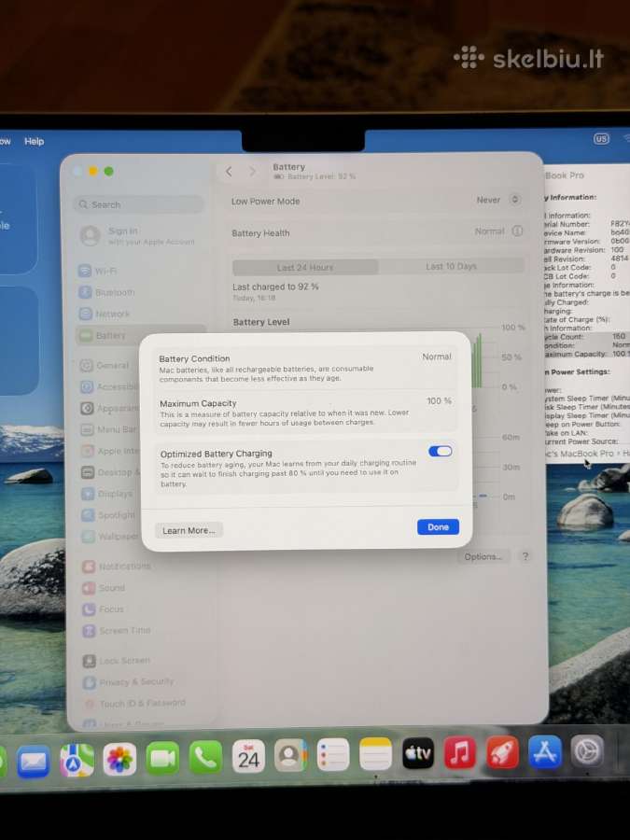
Task: Open the Notes app in the dock
Action: pos(375,754)
